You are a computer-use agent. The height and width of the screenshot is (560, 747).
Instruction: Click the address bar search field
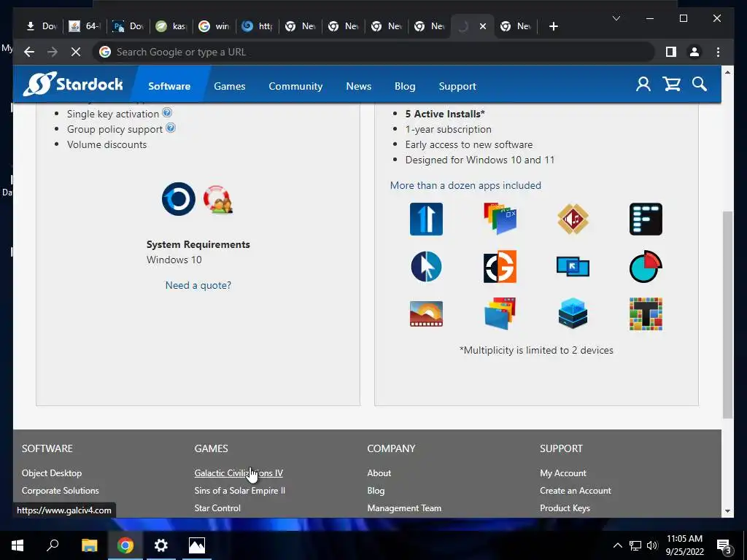373,52
